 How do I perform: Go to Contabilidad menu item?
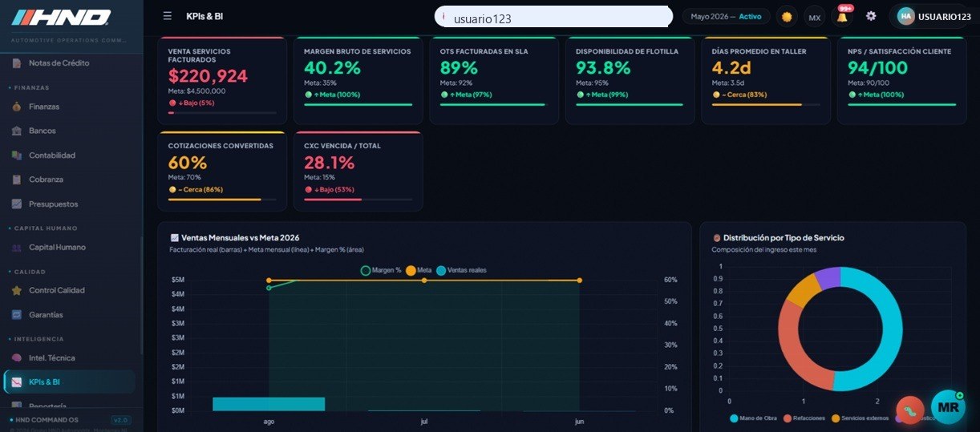pyautogui.click(x=52, y=155)
